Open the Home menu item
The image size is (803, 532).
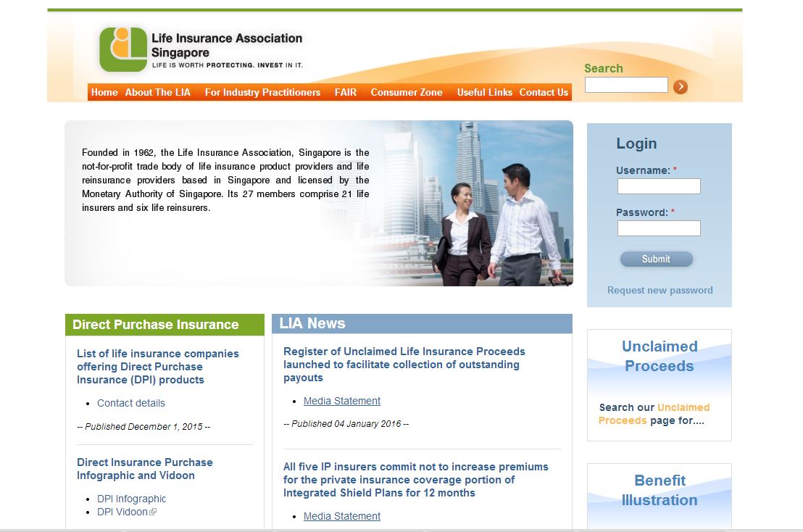tap(104, 93)
